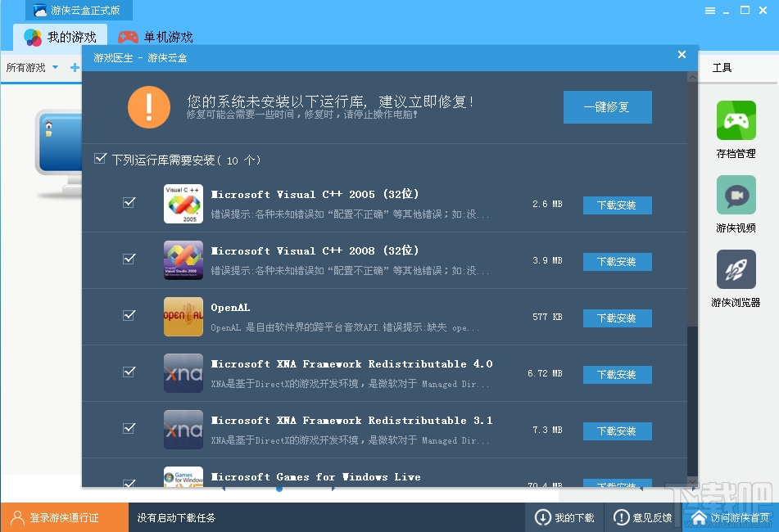This screenshot has height=532, width=779.
Task: Click 下载安装 for Microsoft XNA Framework 3.1
Action: [617, 431]
